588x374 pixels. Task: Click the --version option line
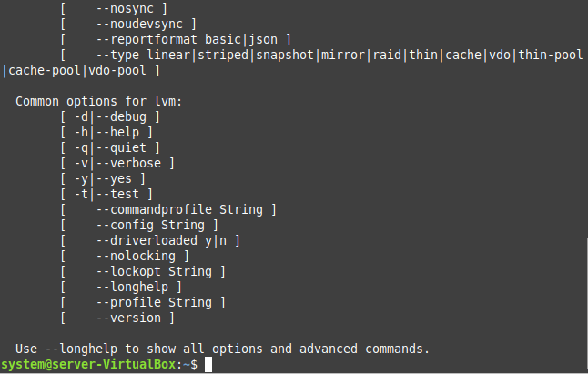point(117,318)
